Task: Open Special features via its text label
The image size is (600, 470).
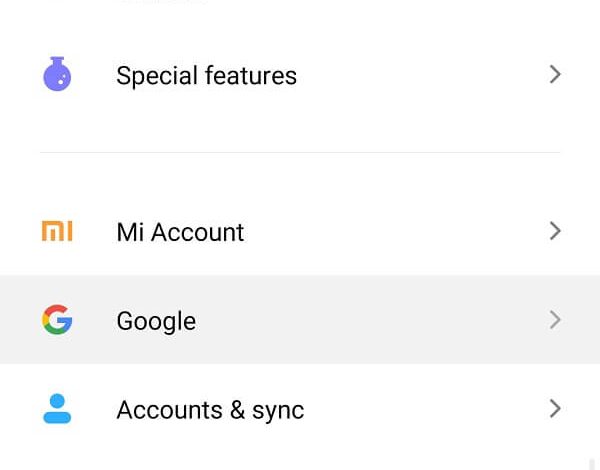Action: (x=206, y=75)
